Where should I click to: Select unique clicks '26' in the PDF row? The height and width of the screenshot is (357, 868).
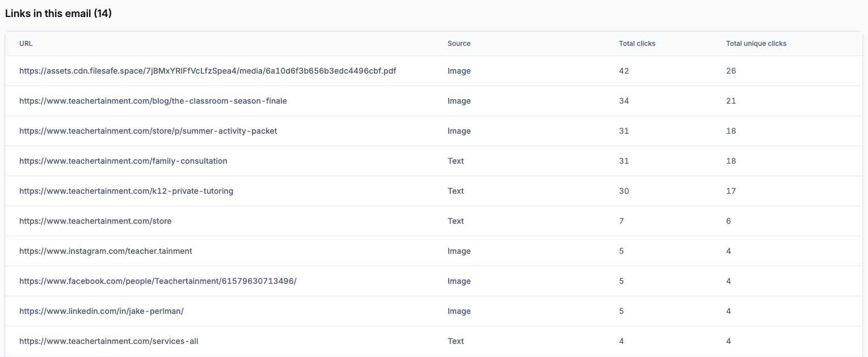731,71
